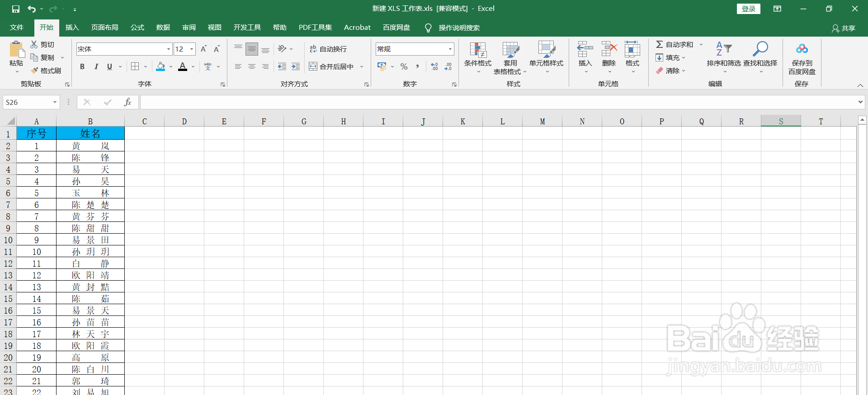Toggle Italic formatting
Viewport: 868px width, 395px height.
[96, 66]
